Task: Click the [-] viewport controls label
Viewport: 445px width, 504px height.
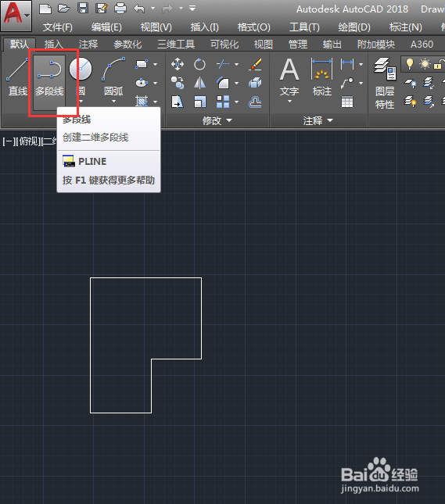Action: [9, 141]
